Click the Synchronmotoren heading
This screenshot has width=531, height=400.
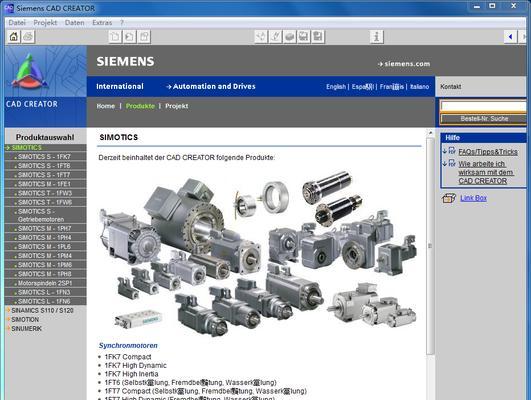(128, 346)
